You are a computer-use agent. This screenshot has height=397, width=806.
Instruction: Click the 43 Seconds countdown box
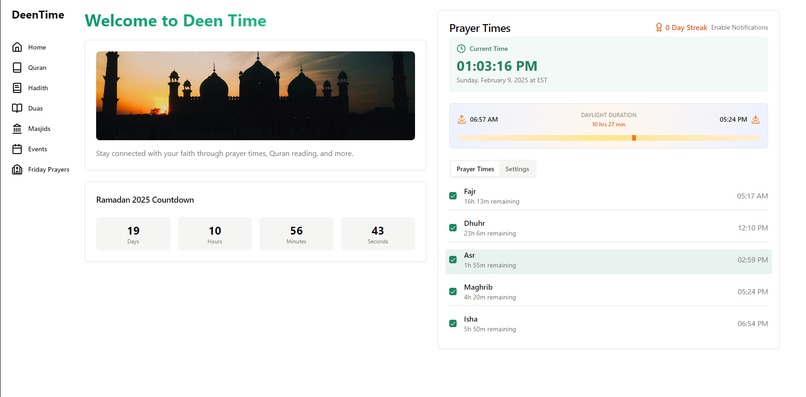coord(378,233)
